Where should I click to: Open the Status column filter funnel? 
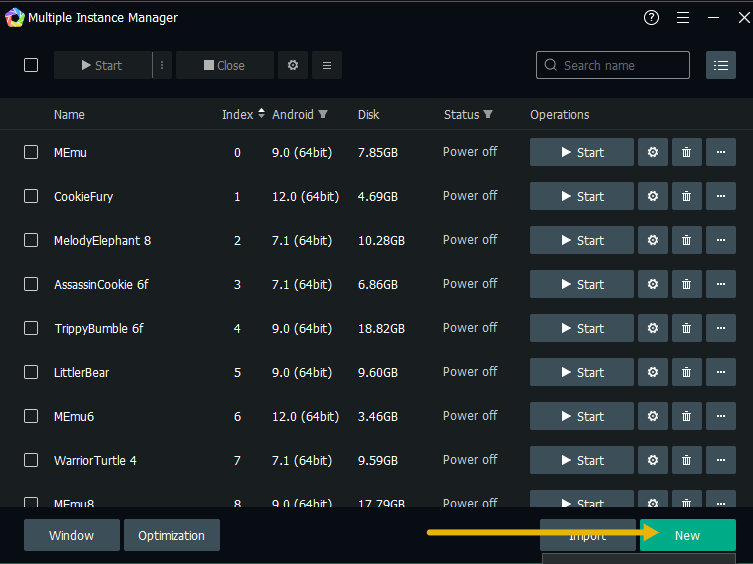click(x=488, y=114)
